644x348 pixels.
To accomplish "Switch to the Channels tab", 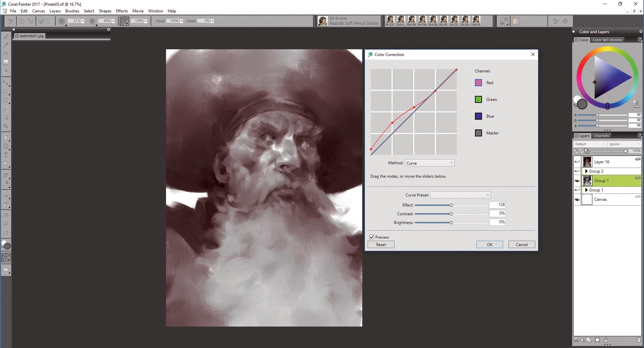I will pos(601,136).
